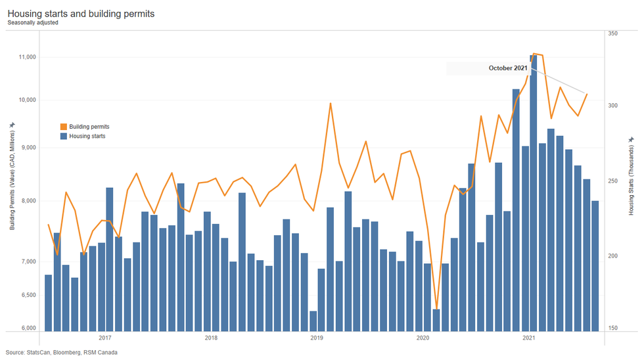Click the pin icon beside Housing Starts axis title
644x362 pixels.
[x=632, y=139]
